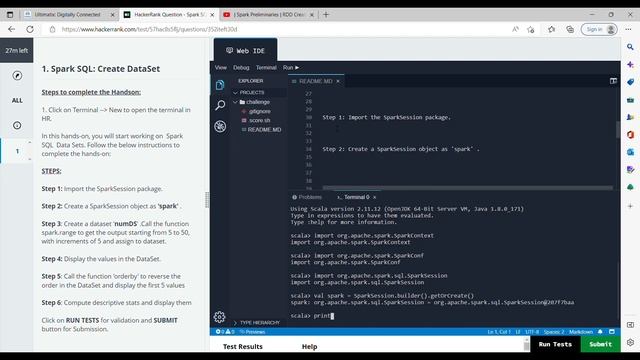Open the Debug menu

coord(241,67)
